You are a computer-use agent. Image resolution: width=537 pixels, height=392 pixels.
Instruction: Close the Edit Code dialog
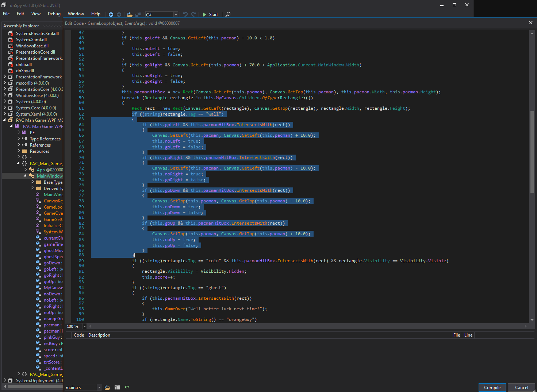[531, 23]
